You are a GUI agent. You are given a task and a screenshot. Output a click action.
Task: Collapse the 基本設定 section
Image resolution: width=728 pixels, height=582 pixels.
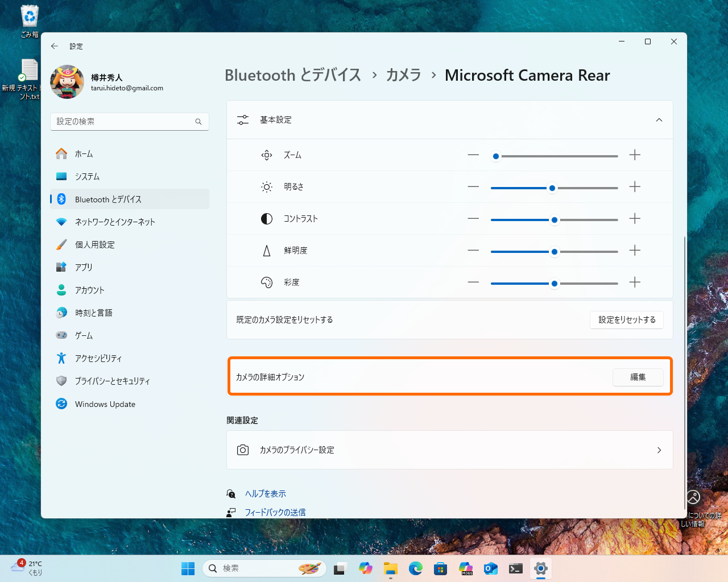[659, 120]
